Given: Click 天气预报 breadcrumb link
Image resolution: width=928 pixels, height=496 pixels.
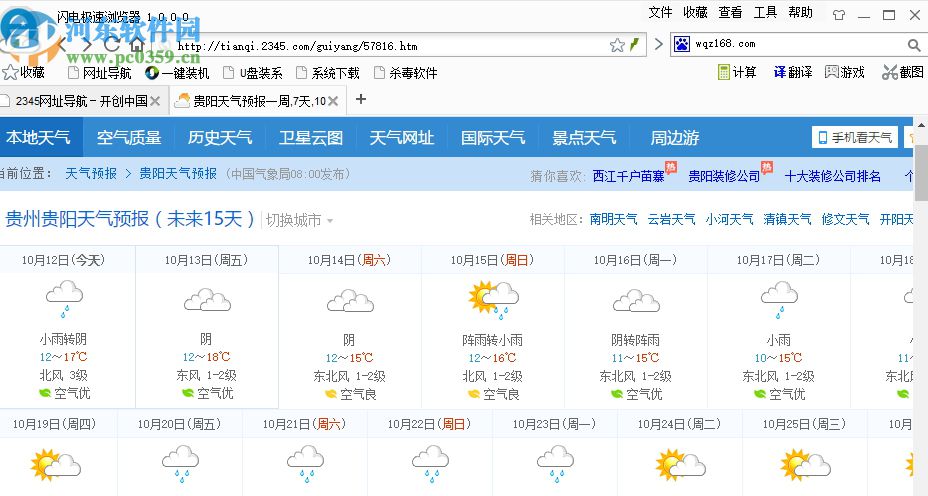Looking at the screenshot, I should tap(91, 173).
